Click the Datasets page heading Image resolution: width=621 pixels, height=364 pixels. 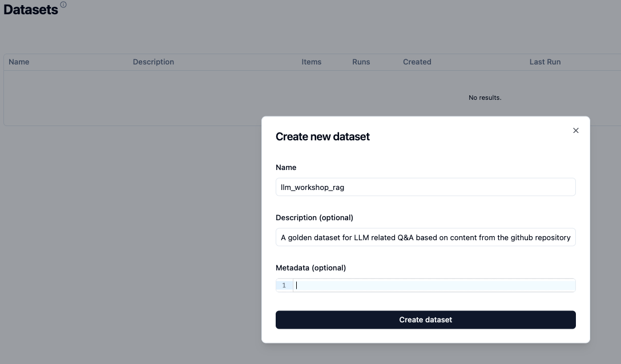(x=31, y=10)
